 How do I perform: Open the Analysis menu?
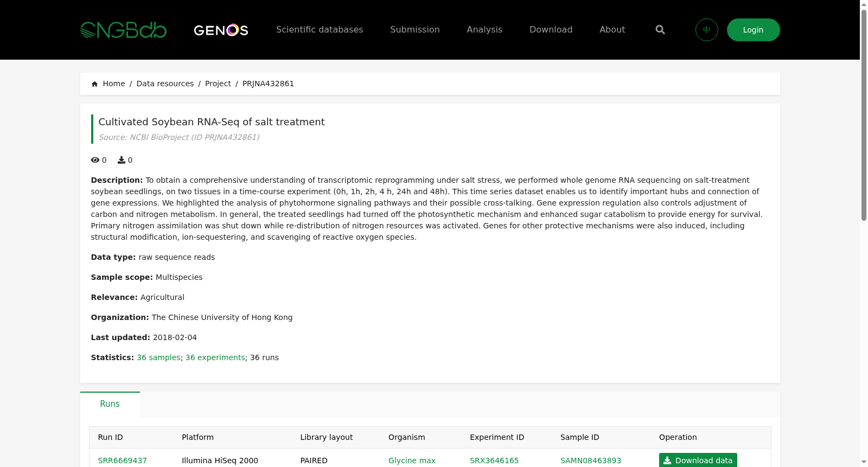pyautogui.click(x=484, y=30)
